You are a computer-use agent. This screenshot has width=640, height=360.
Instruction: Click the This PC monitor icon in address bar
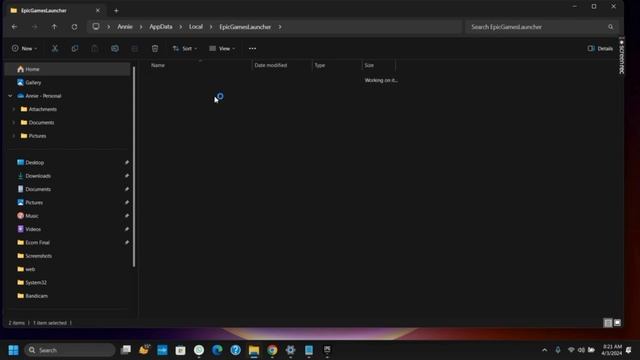tap(96, 27)
